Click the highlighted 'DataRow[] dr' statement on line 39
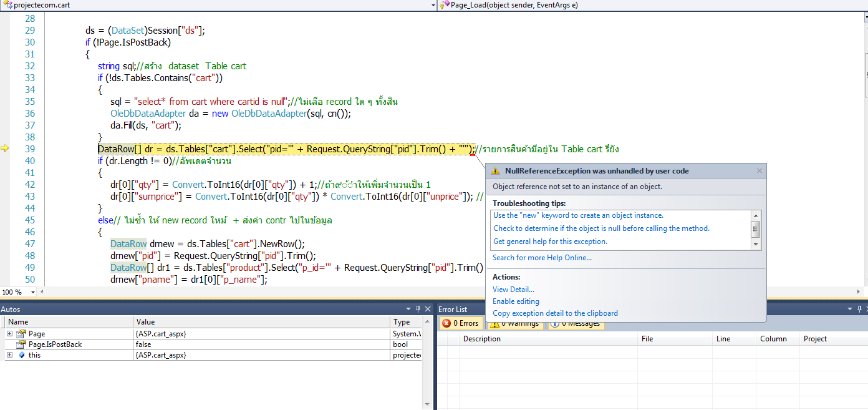The image size is (868, 410). point(286,149)
